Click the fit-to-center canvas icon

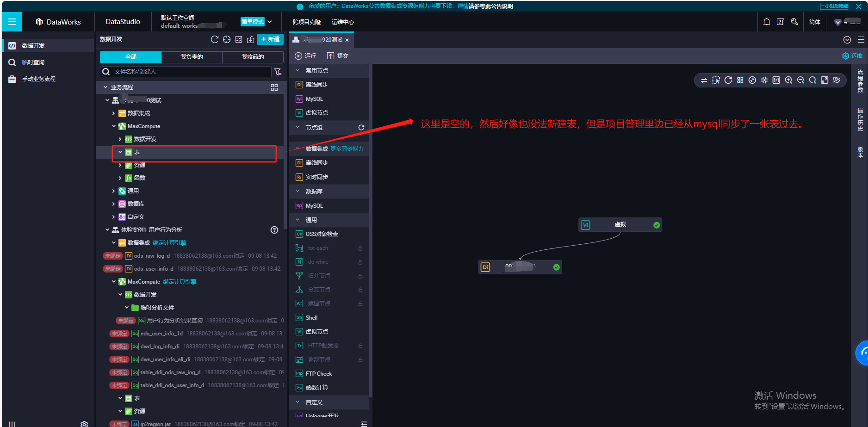point(764,80)
